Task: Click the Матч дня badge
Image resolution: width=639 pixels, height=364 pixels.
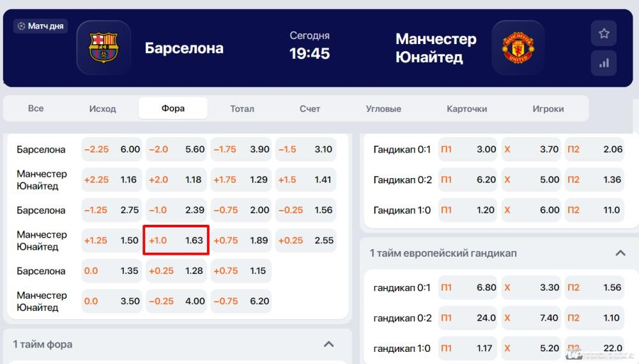Action: point(40,26)
